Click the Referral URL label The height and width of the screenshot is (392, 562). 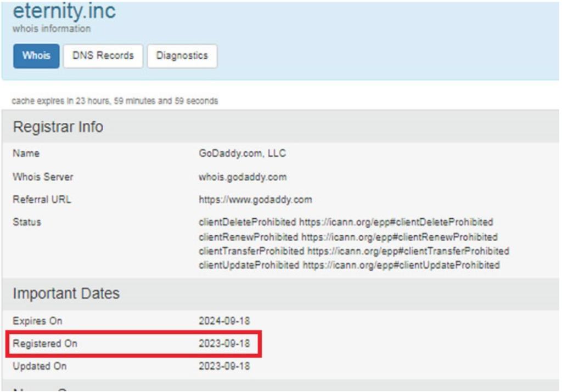click(42, 200)
